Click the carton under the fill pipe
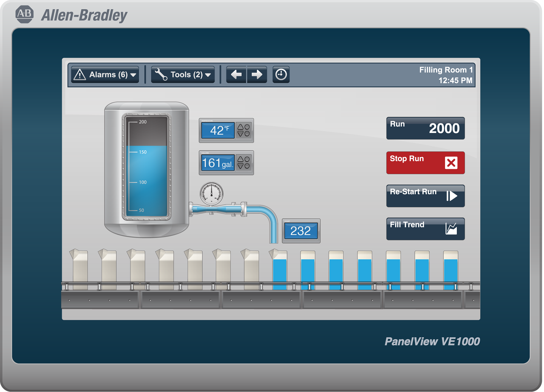The image size is (544, 392). [x=279, y=269]
